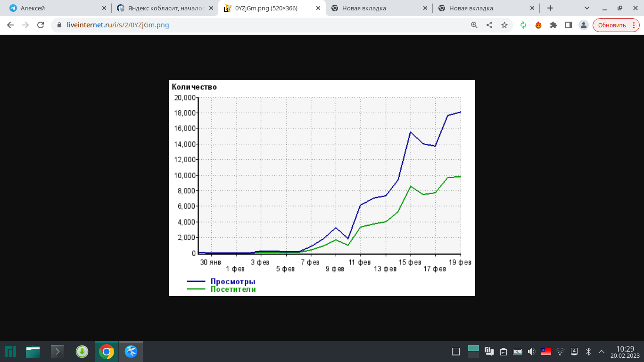Share this page via the share icon
This screenshot has height=362, width=644.
[489, 25]
